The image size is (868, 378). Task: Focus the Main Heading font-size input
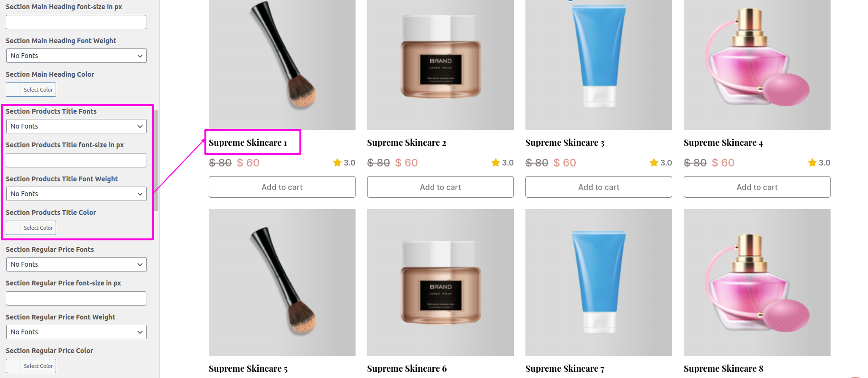76,22
